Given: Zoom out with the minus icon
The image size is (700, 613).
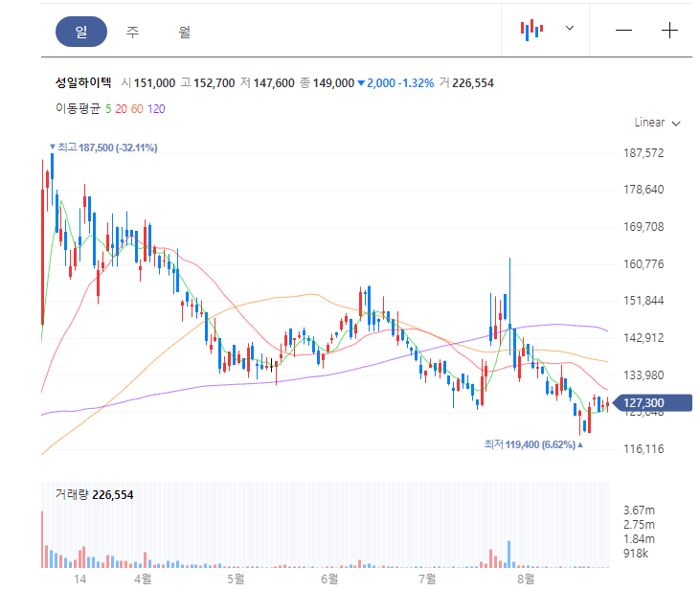Looking at the screenshot, I should [623, 31].
